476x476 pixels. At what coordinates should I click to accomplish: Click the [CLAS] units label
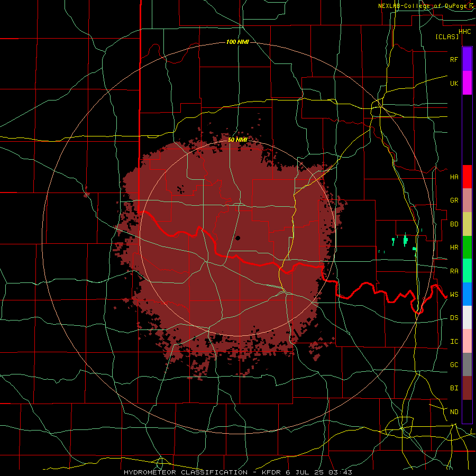point(447,36)
